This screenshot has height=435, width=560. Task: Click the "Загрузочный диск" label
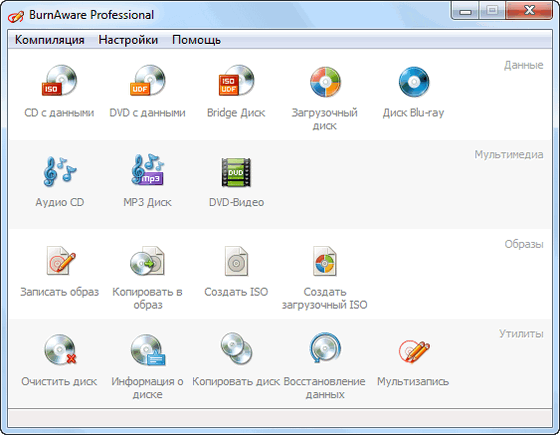point(325,119)
